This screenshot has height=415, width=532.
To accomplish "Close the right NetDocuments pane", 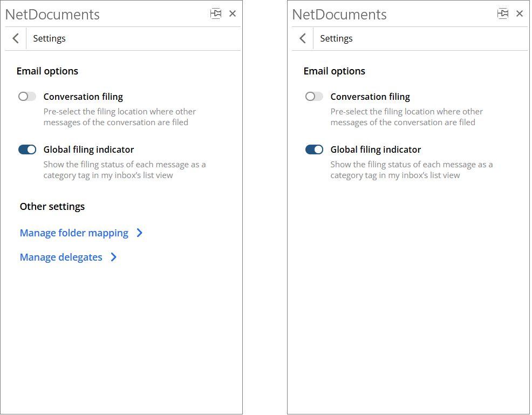I will [520, 13].
